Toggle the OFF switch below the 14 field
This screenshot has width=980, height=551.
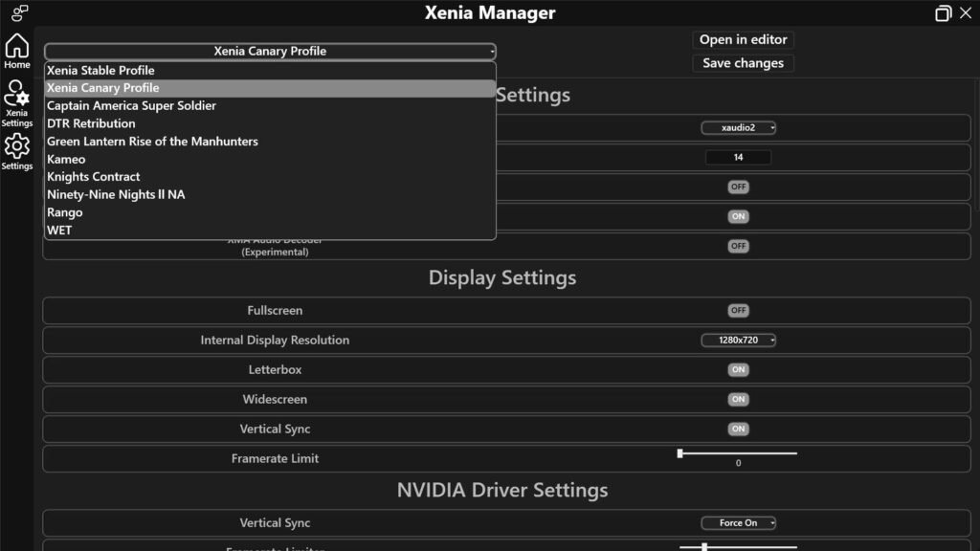(738, 187)
